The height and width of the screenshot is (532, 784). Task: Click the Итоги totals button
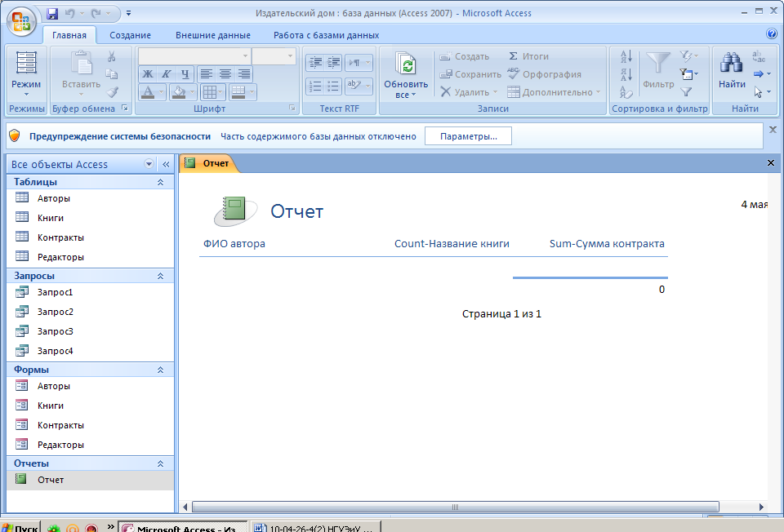tap(528, 56)
